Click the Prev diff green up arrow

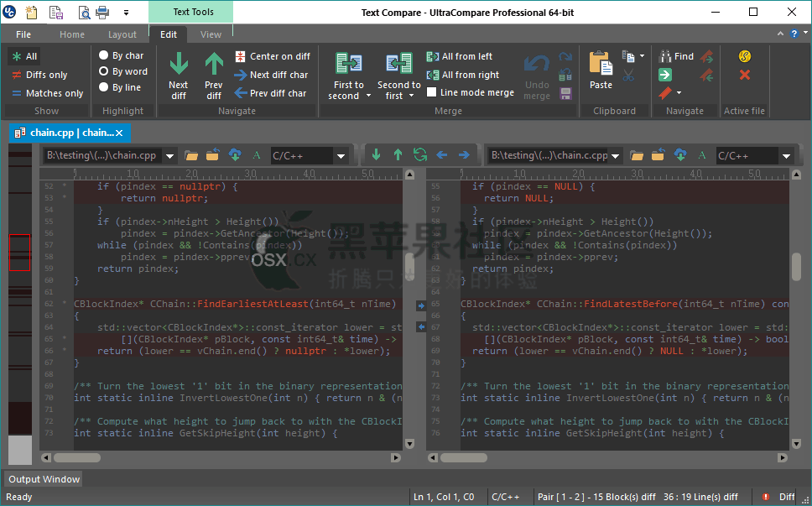pyautogui.click(x=213, y=65)
